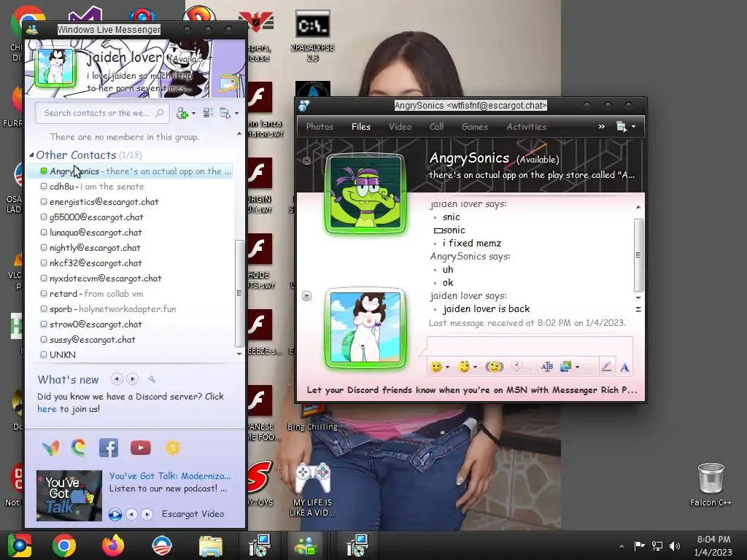The width and height of the screenshot is (747, 560).
Task: Switch to text typing mode A
Action: coord(624,367)
